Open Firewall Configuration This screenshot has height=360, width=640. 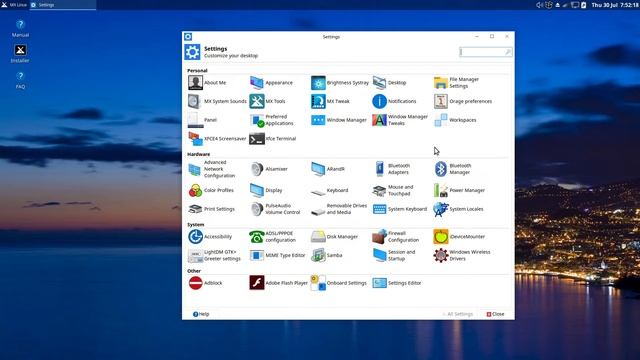tap(396, 237)
